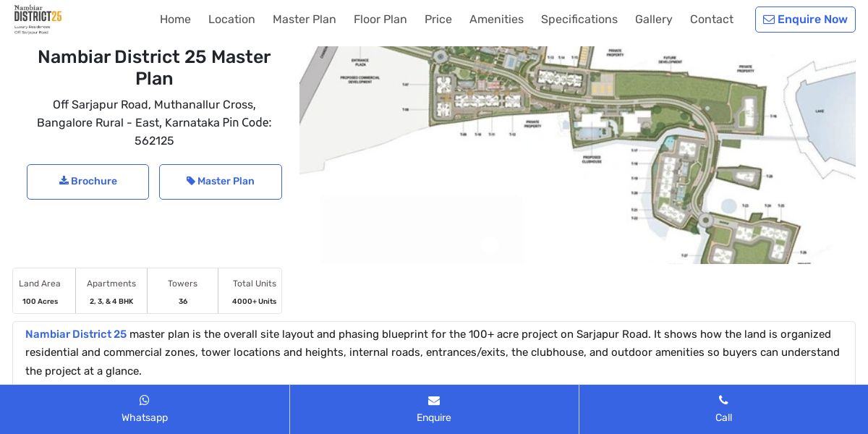This screenshot has height=434, width=868.
Task: Click the Whatsapp icon in bottom bar
Action: (145, 400)
